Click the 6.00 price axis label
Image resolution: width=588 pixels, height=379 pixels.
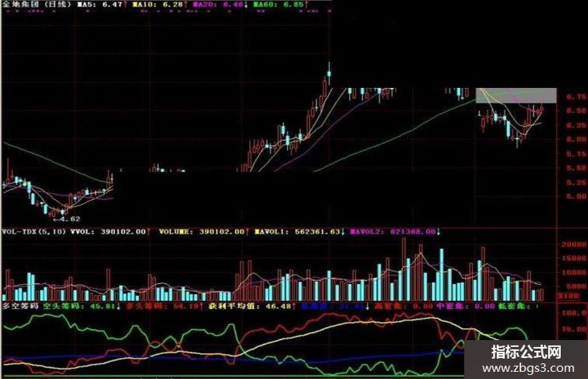pyautogui.click(x=576, y=139)
